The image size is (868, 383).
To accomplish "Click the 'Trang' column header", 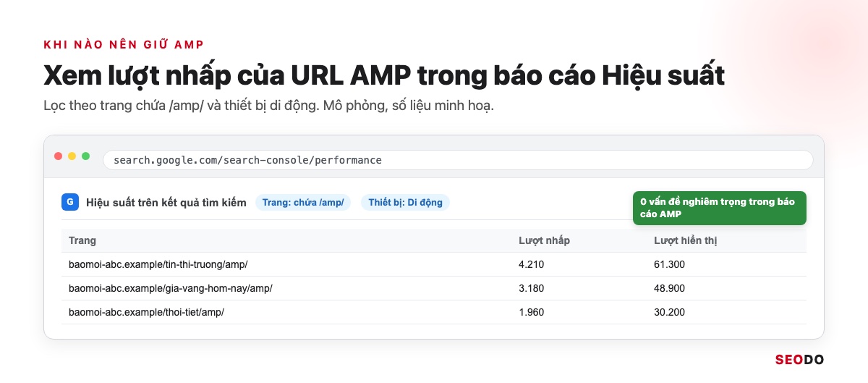I will click(x=82, y=240).
